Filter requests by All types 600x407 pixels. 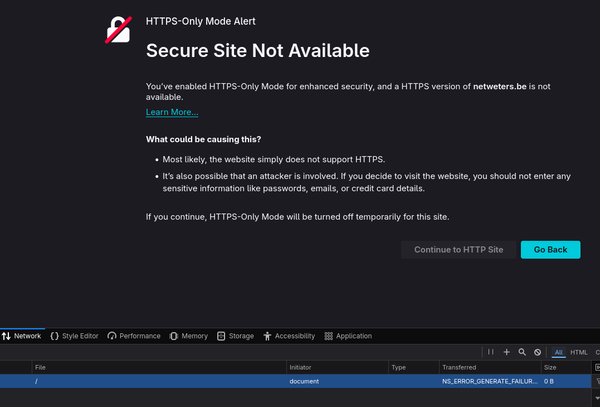click(559, 353)
